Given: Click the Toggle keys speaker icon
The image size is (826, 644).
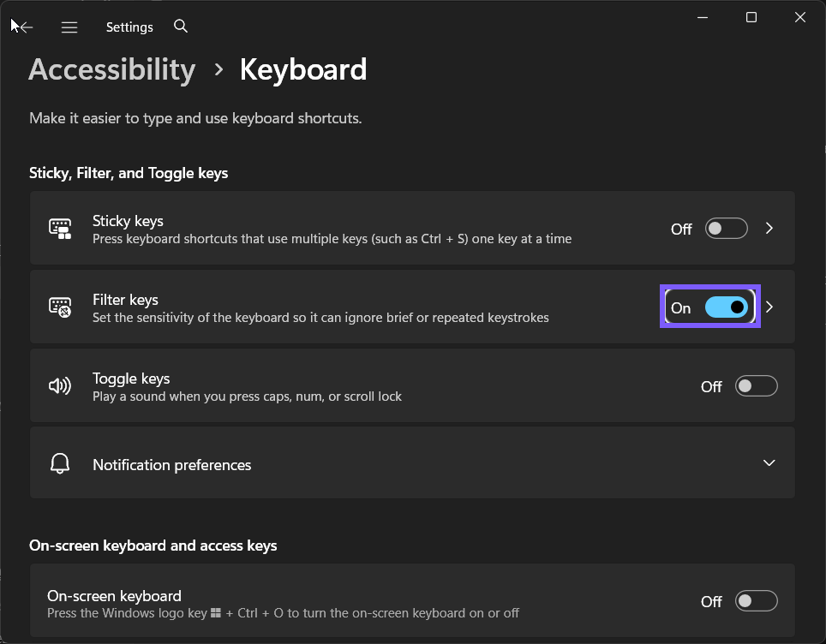Looking at the screenshot, I should 60,386.
